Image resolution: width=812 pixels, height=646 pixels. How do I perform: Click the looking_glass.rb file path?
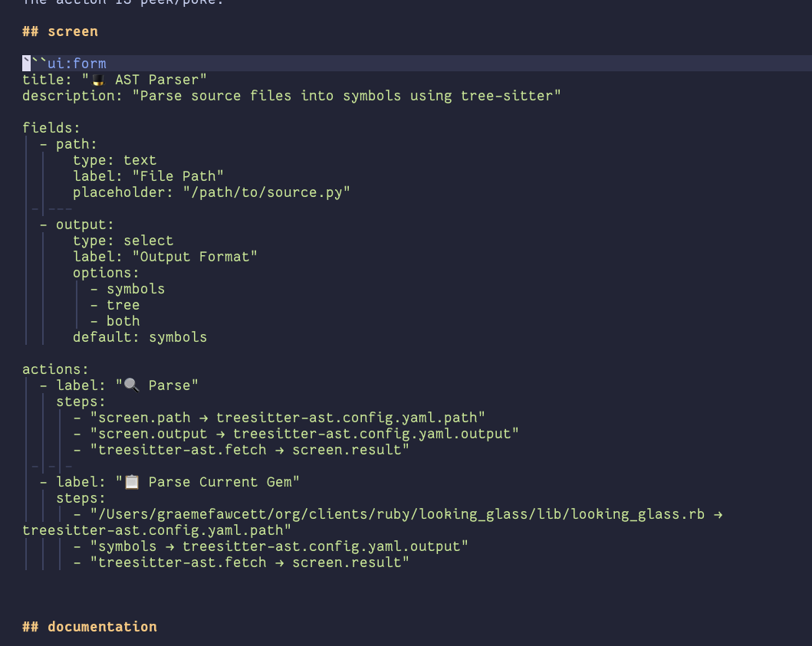point(397,514)
